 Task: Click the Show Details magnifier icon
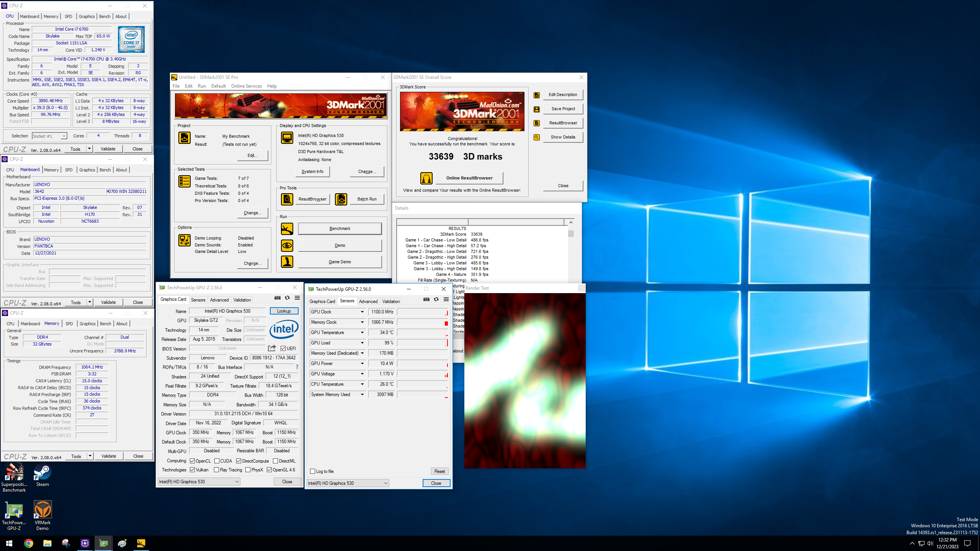pos(537,137)
